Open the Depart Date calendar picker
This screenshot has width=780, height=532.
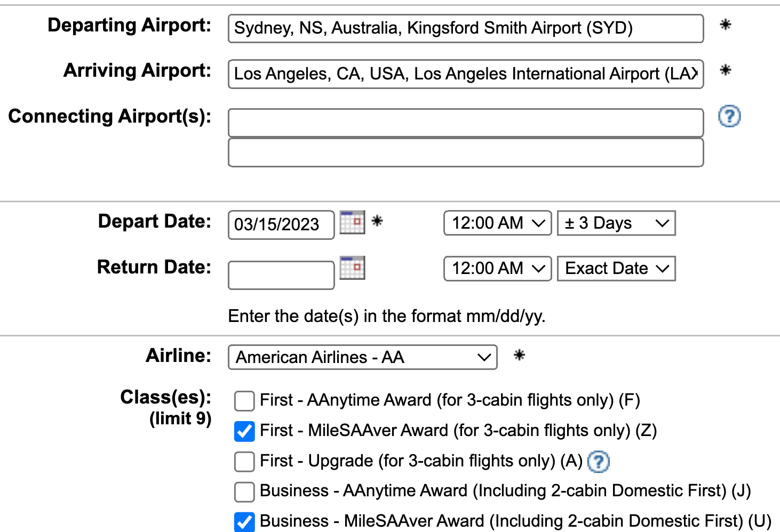pyautogui.click(x=353, y=223)
